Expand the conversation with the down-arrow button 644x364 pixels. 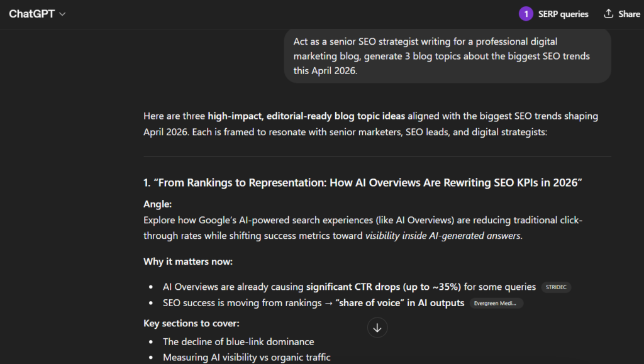(377, 328)
